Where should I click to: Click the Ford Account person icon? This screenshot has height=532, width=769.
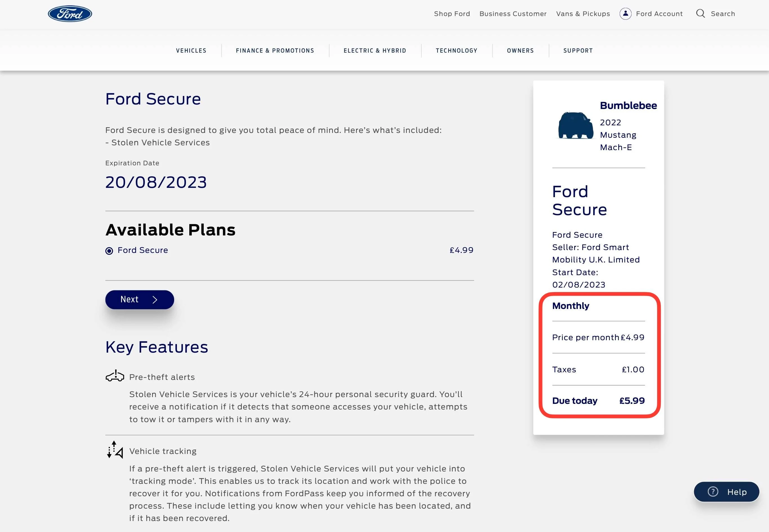click(x=625, y=14)
